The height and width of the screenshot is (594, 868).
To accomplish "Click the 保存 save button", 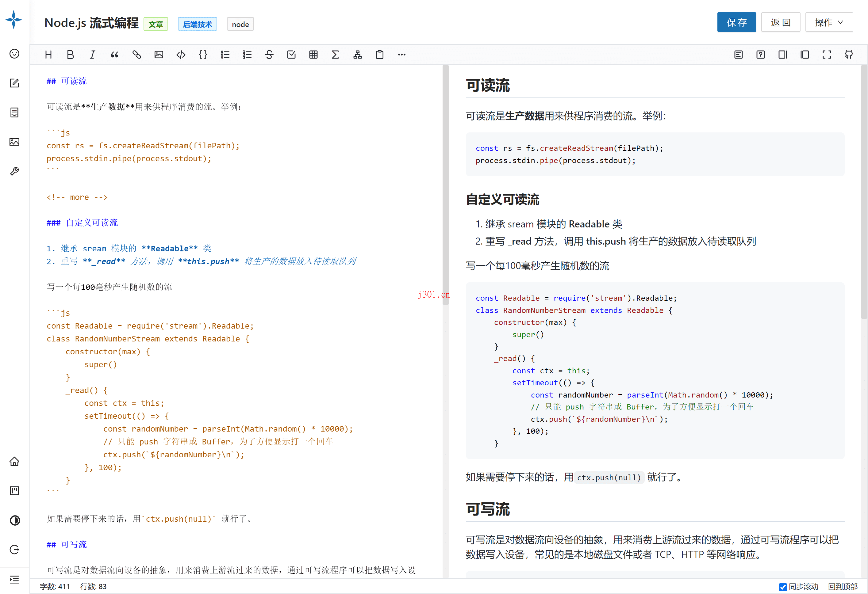I will 736,22.
